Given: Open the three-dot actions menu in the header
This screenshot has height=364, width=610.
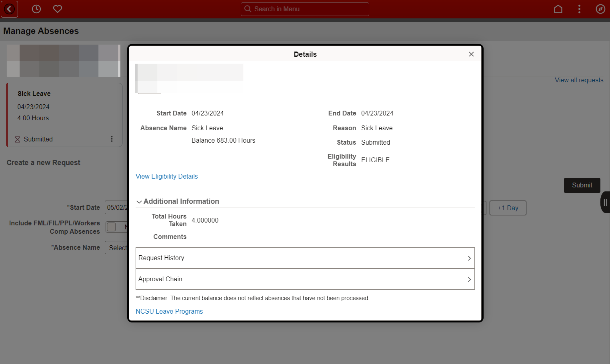Looking at the screenshot, I should pyautogui.click(x=579, y=9).
